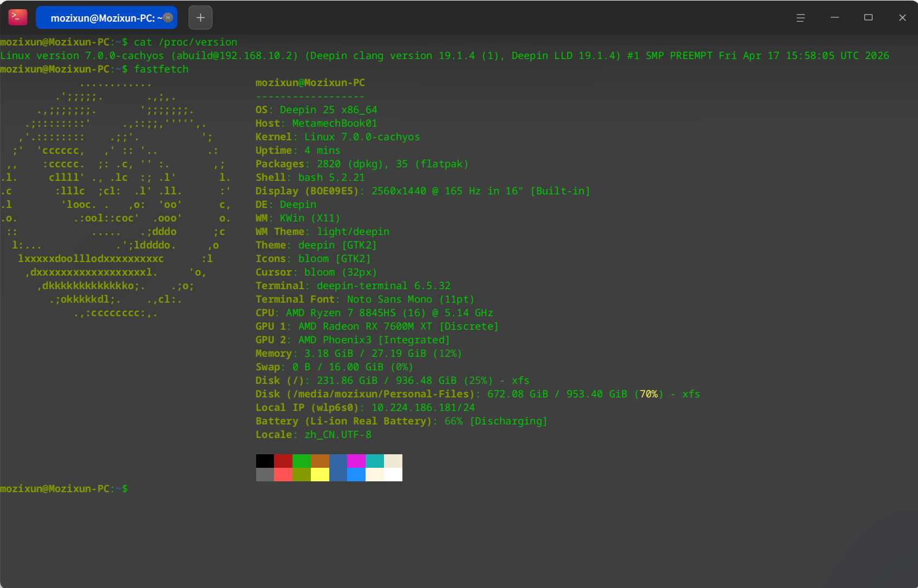
Task: Click the dark red swatch in the palette
Action: tap(283, 461)
